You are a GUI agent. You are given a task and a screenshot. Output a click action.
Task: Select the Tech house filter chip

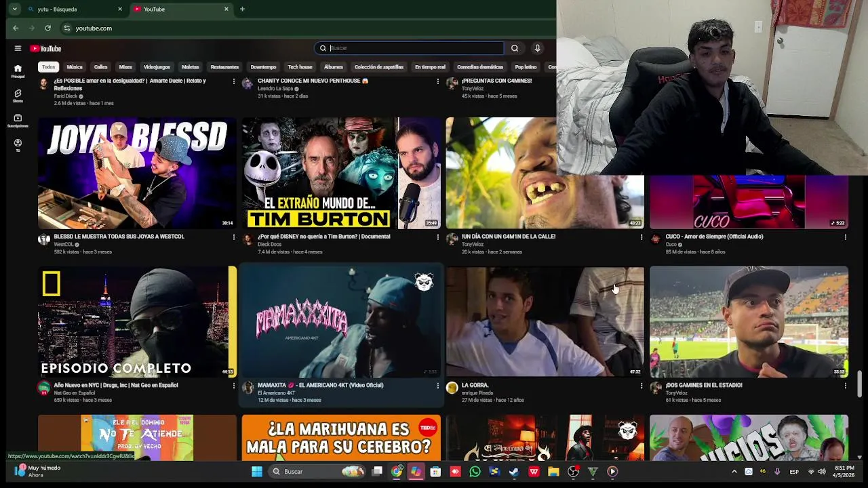300,67
